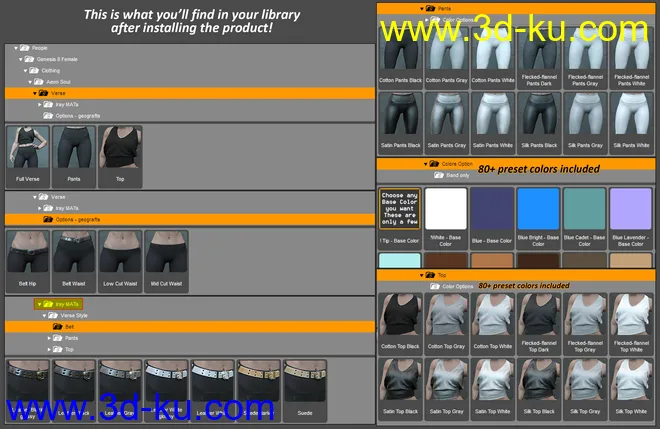Select the Full Verse outfit preset
660x429 pixels.
pyautogui.click(x=28, y=148)
